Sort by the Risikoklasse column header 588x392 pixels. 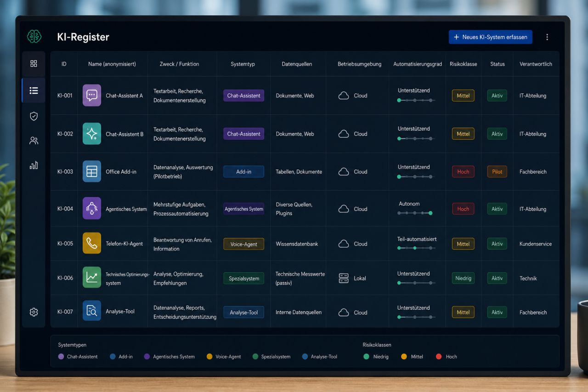463,64
